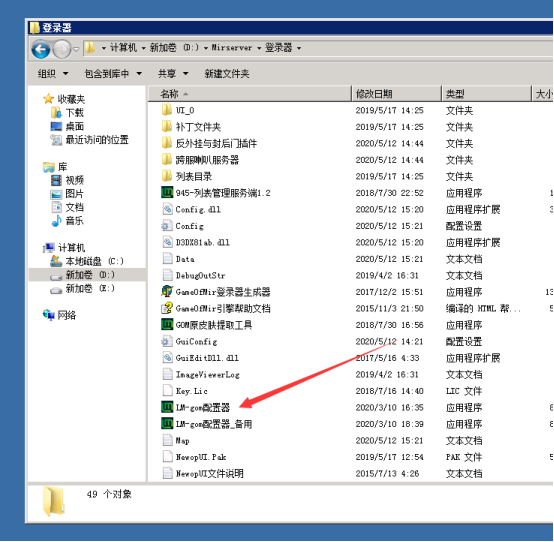Select the Config settings file icon
The height and width of the screenshot is (542, 554).
pyautogui.click(x=166, y=226)
